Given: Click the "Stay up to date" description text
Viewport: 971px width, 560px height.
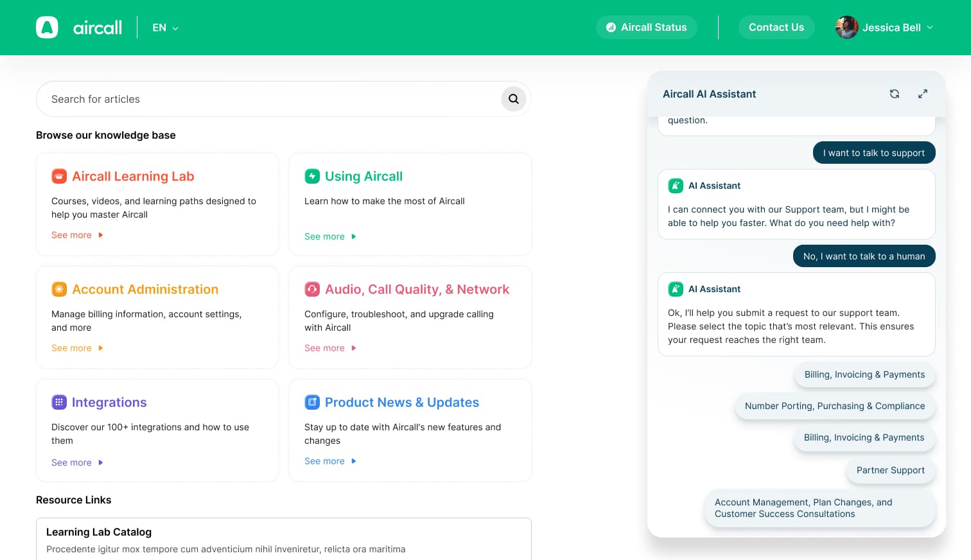Looking at the screenshot, I should tap(403, 433).
